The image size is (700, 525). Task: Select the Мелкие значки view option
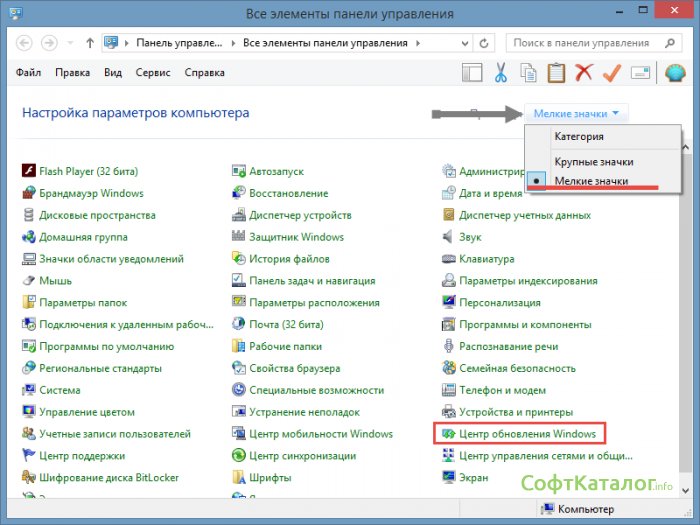[x=591, y=181]
